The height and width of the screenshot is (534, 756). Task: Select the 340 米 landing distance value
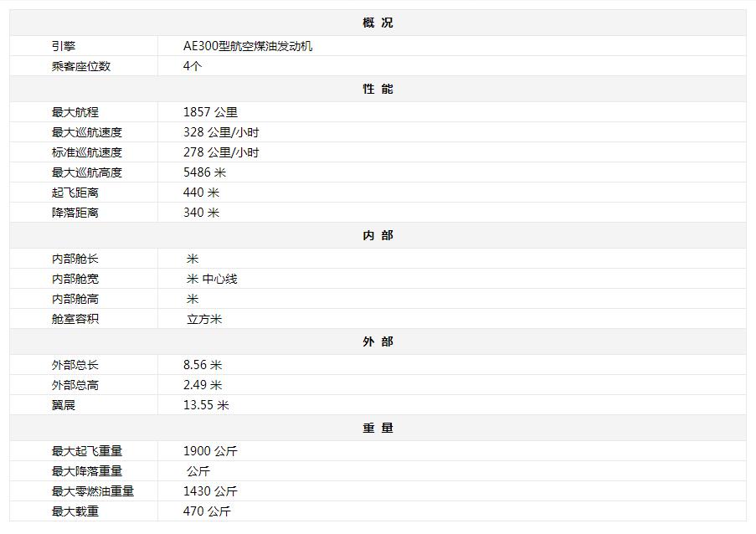tap(201, 213)
